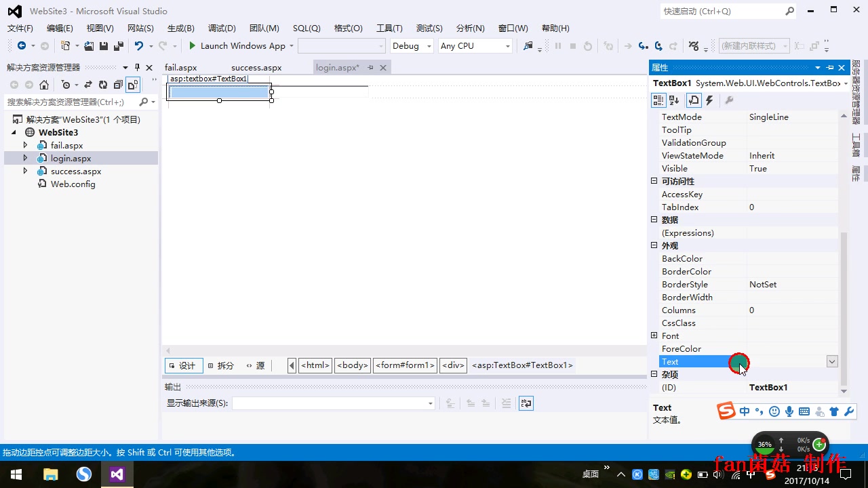The image size is (868, 488).
Task: Select the <div> breadcrumb tag
Action: pyautogui.click(x=453, y=365)
